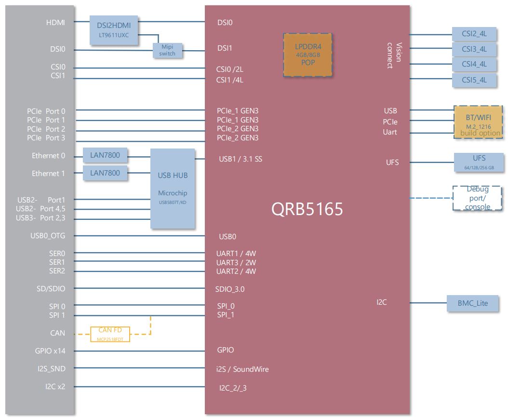Screen dimensions: 508x420
Task: Select PCIe Port 0 label
Action: [46, 111]
